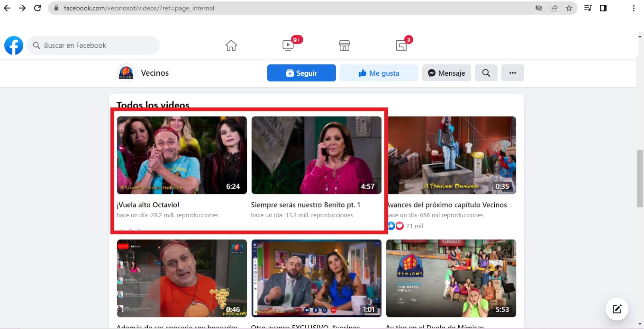Toggle the browser side panel

point(603,8)
